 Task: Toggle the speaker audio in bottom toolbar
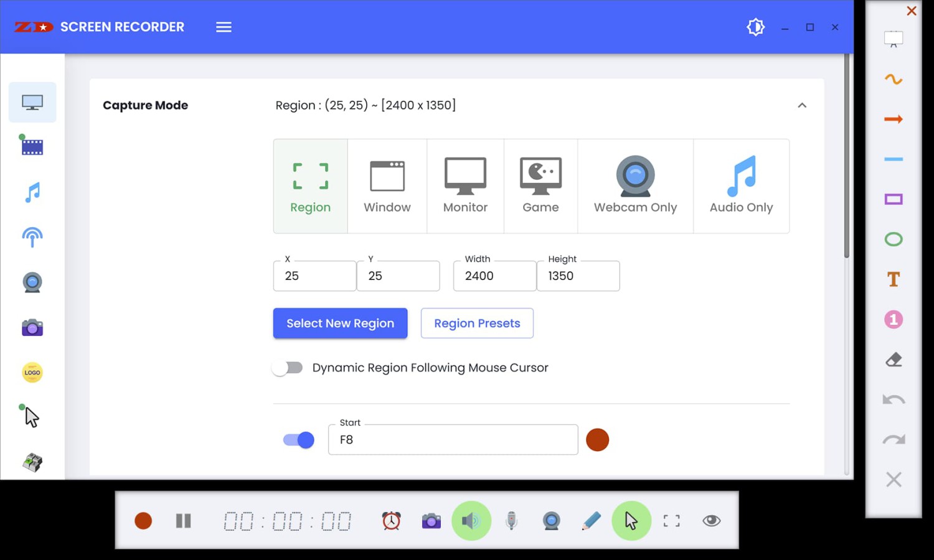471,521
